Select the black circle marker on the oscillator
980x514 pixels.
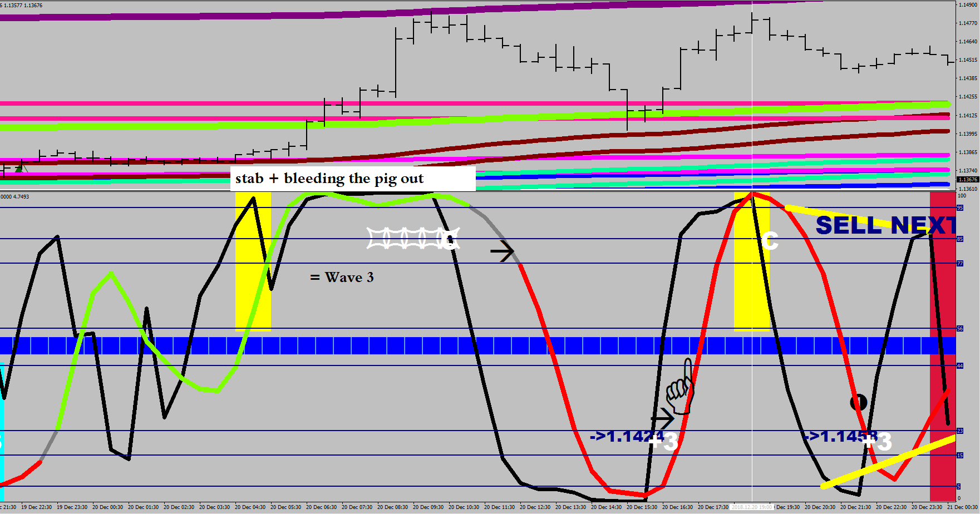coord(859,402)
